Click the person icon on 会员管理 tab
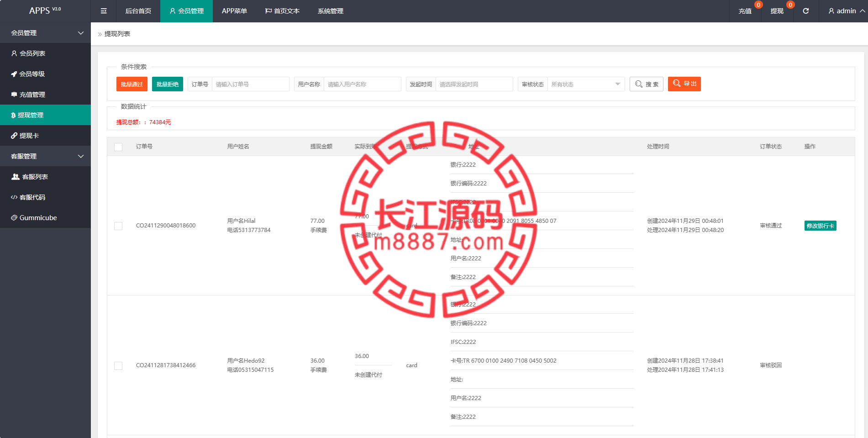 (x=173, y=11)
